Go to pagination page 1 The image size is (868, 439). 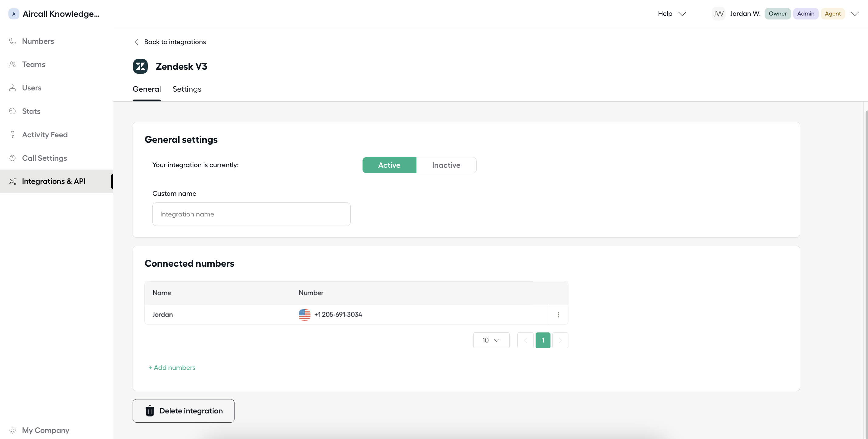pos(543,340)
